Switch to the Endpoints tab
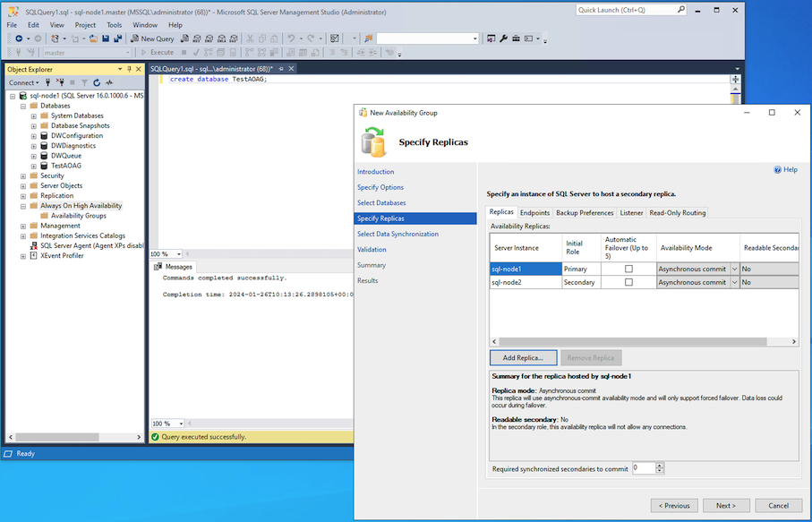The image size is (812, 522). coord(534,213)
